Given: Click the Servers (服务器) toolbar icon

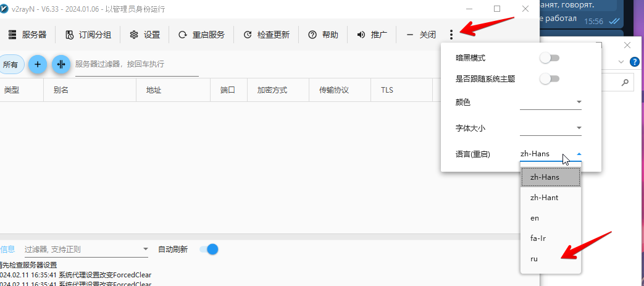Looking at the screenshot, I should point(12,35).
